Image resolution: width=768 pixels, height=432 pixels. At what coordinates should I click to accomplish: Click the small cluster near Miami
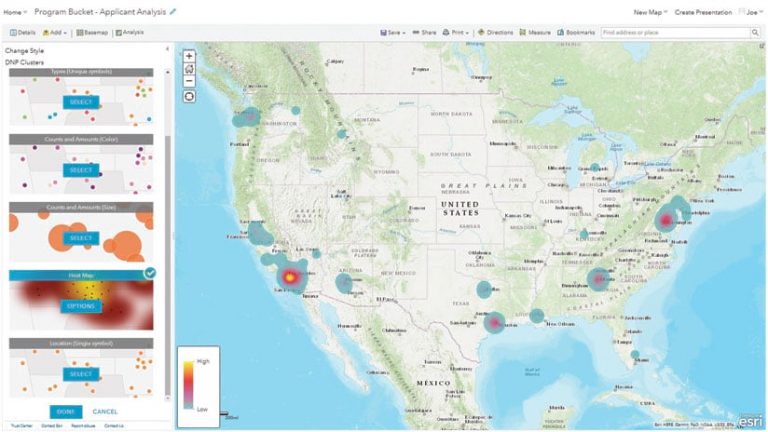pyautogui.click(x=635, y=354)
